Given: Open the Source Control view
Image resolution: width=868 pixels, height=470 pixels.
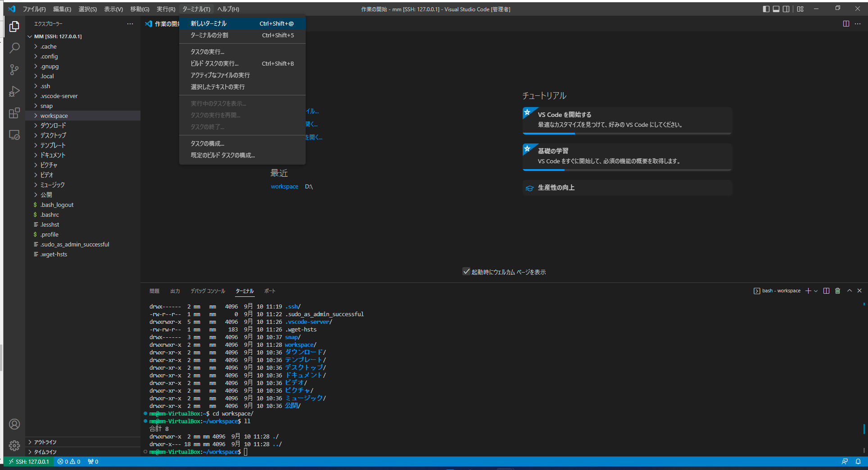Looking at the screenshot, I should pyautogui.click(x=15, y=70).
